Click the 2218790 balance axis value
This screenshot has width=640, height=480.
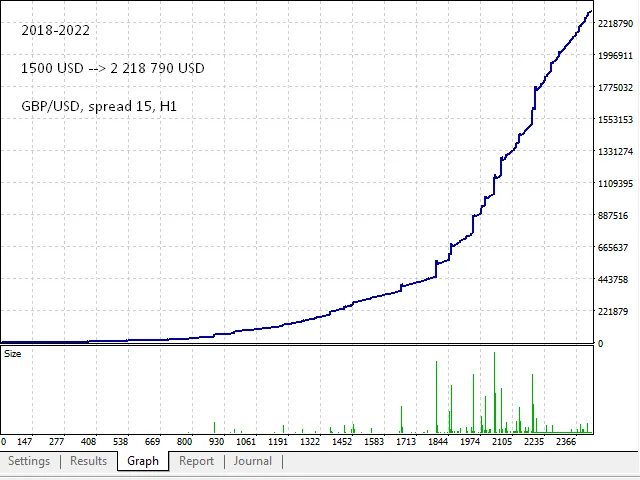[x=616, y=24]
